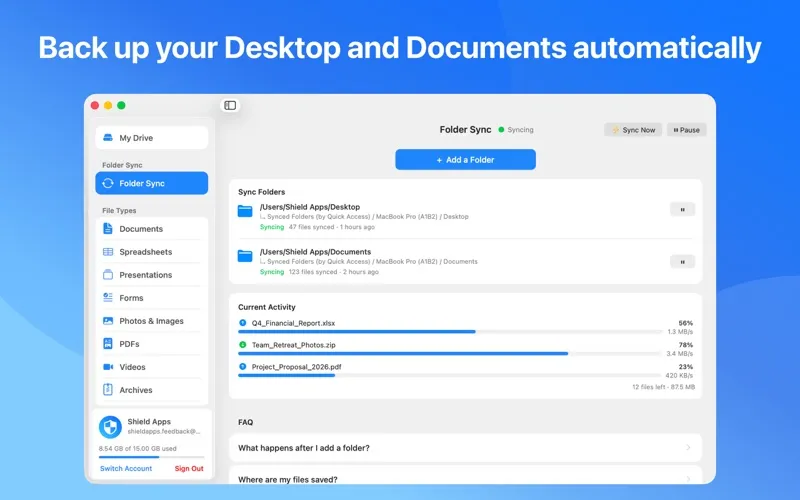The width and height of the screenshot is (800, 500).
Task: Click Switch Account link
Action: point(126,468)
